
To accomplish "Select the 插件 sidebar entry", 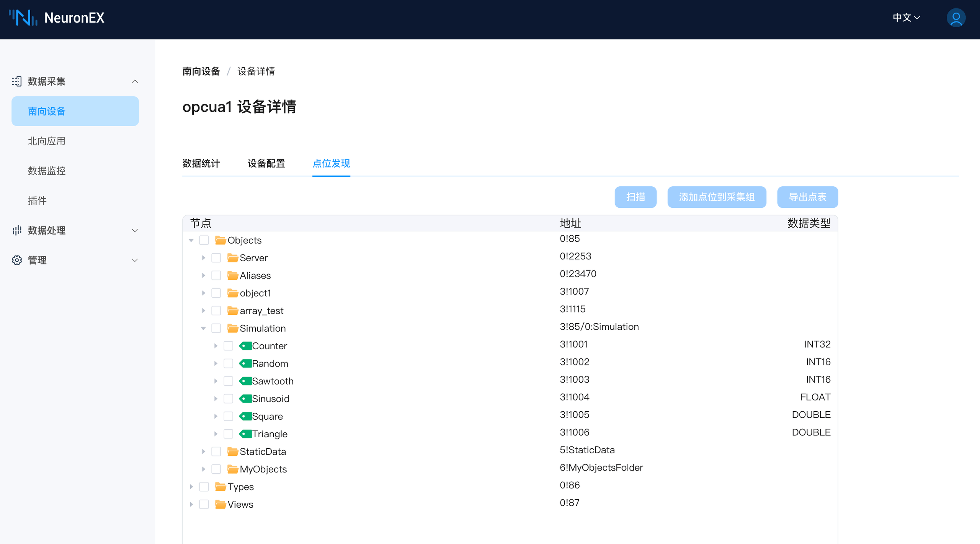I will coord(37,200).
